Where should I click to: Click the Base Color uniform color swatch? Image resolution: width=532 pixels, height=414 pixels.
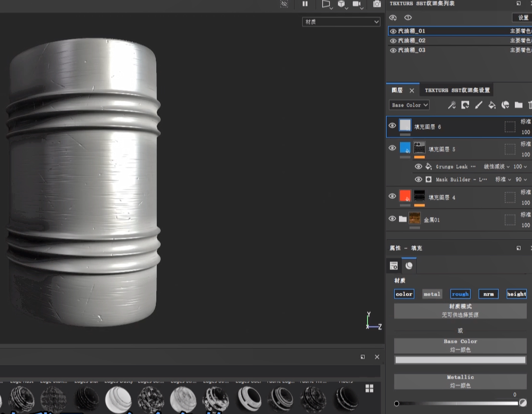tap(460, 360)
